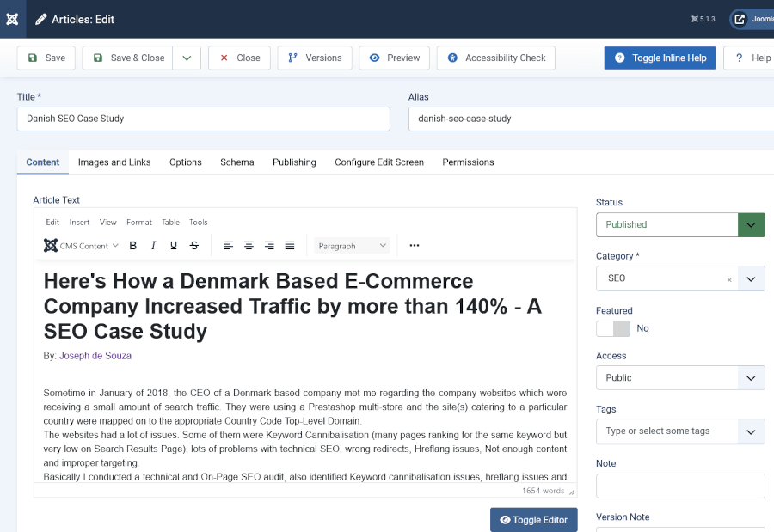Apply strikethrough formatting

194,246
